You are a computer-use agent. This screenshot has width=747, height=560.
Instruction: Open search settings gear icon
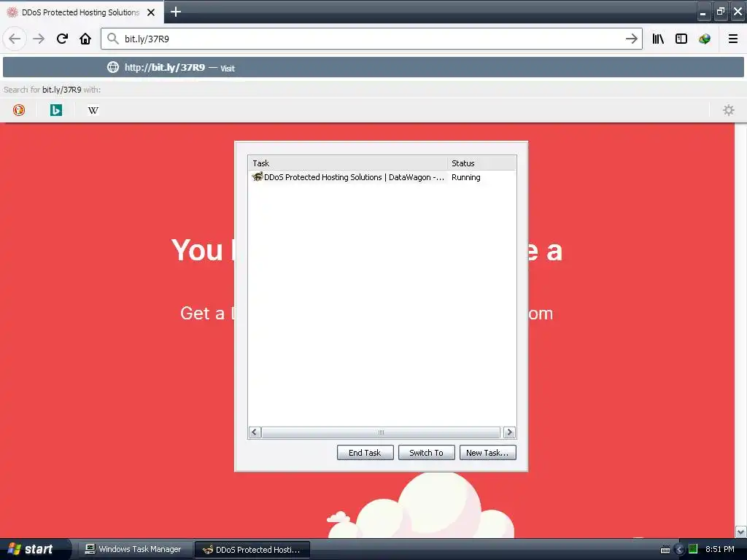tap(729, 110)
